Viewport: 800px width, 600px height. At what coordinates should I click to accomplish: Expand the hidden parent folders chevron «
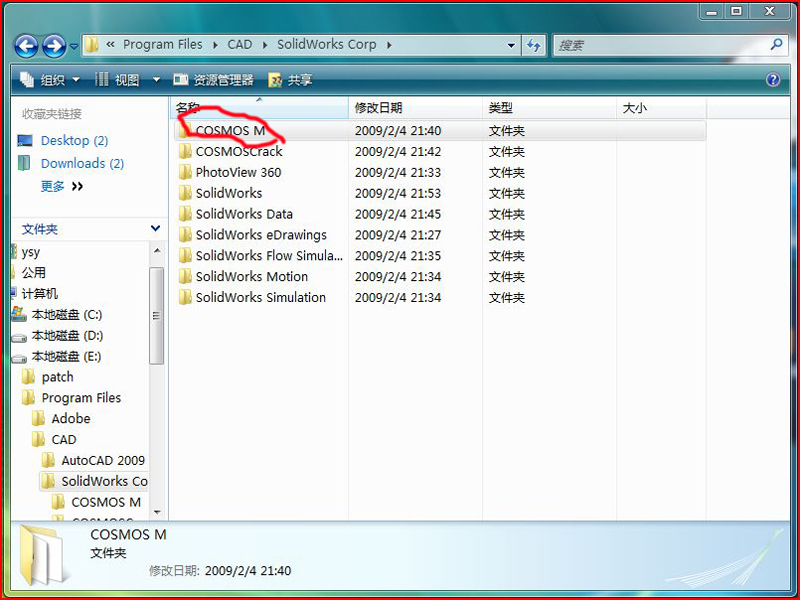coord(110,45)
